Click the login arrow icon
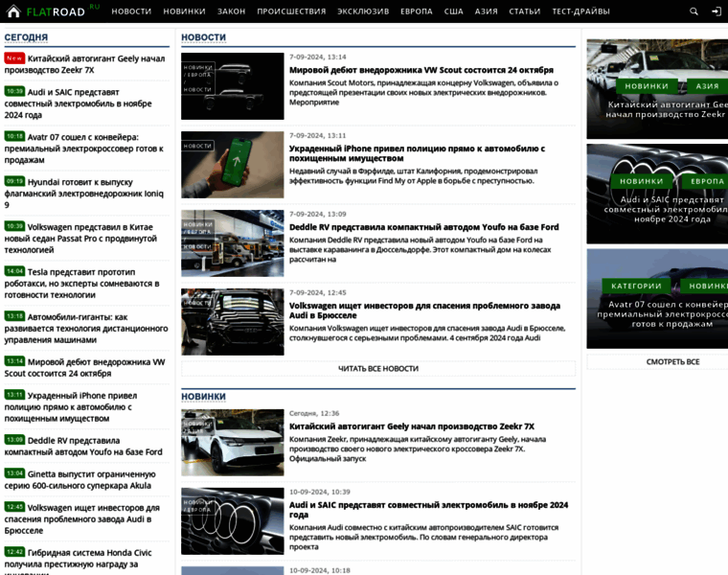Viewport: 728px width, 575px height. point(717,11)
